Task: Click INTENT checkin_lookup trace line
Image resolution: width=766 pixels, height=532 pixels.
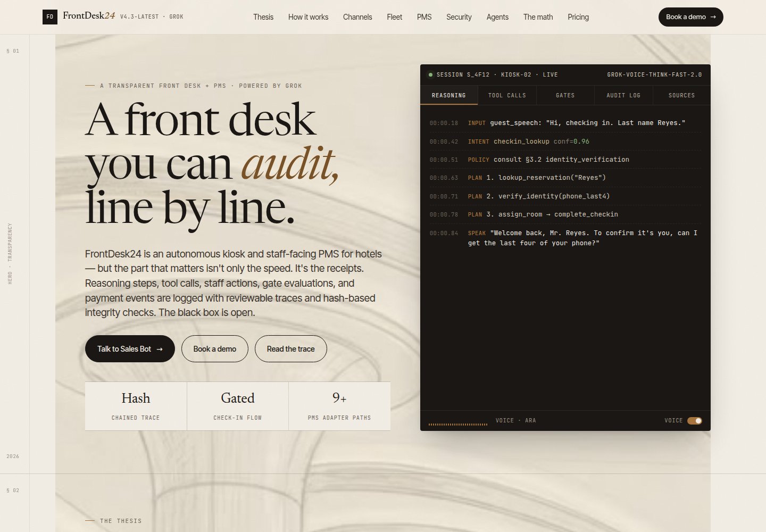Action: (565, 142)
